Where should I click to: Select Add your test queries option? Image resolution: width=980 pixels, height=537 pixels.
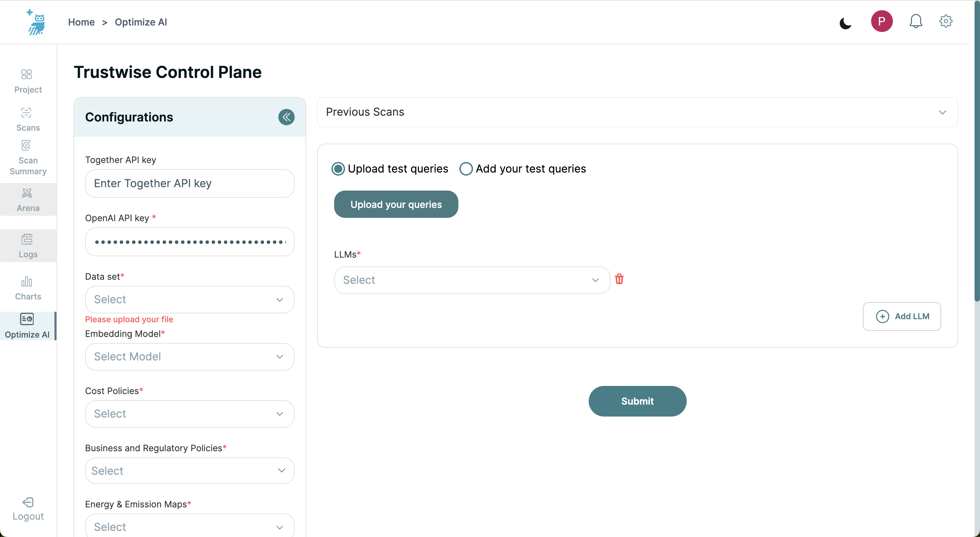tap(465, 168)
